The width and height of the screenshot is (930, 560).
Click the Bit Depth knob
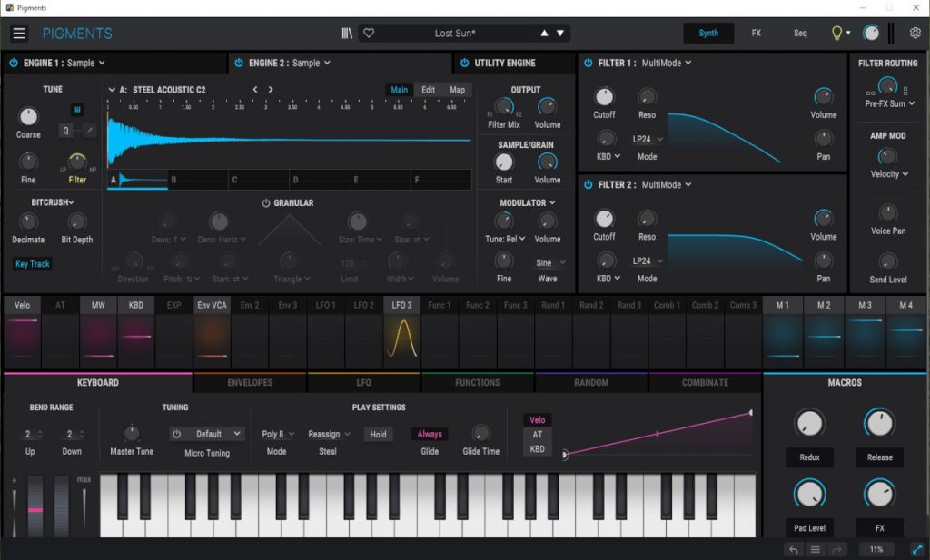(76, 221)
